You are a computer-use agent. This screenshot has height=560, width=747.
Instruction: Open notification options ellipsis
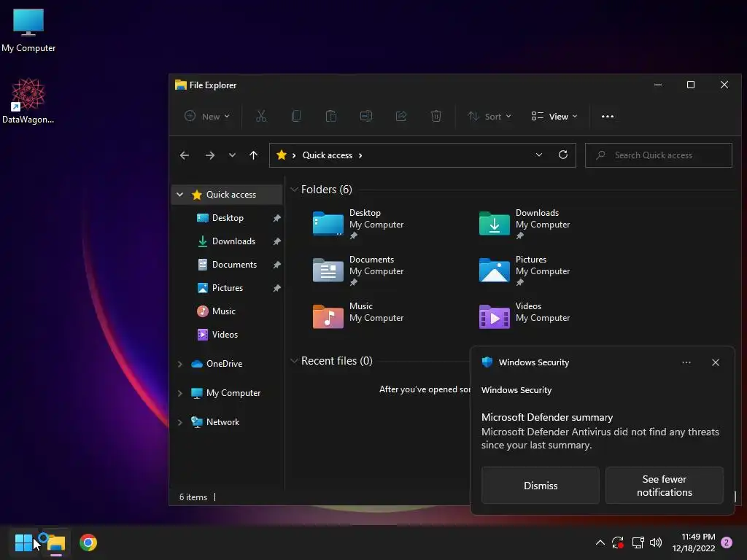686,362
